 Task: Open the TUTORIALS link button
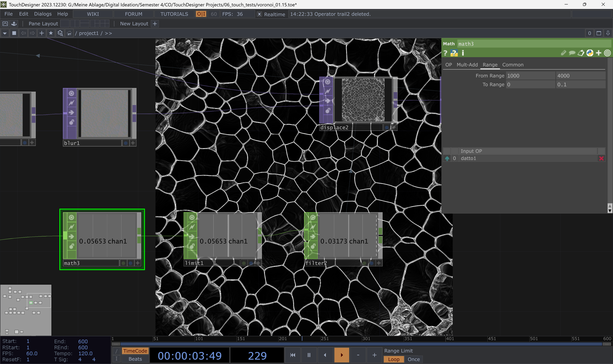click(174, 14)
